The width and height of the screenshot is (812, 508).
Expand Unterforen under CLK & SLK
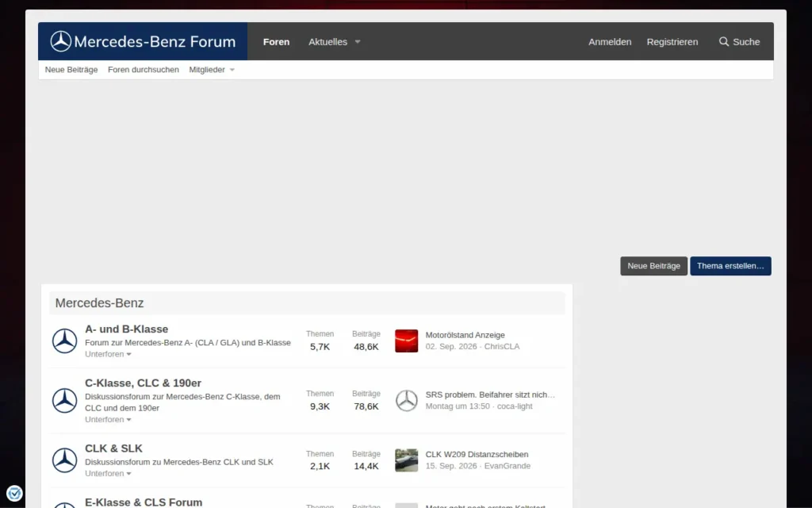click(x=108, y=473)
